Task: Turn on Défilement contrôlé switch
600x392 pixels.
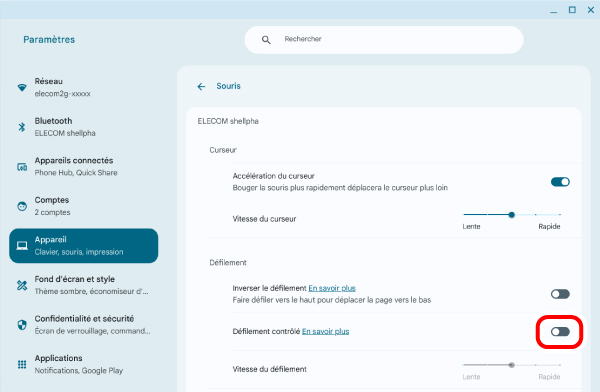Action: [x=560, y=332]
